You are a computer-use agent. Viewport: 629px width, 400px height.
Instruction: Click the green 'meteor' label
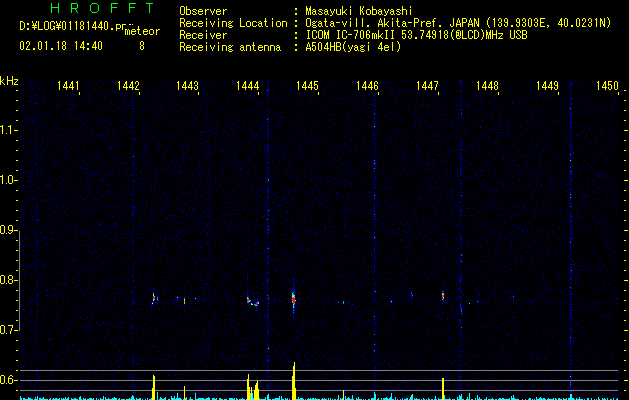click(x=142, y=31)
